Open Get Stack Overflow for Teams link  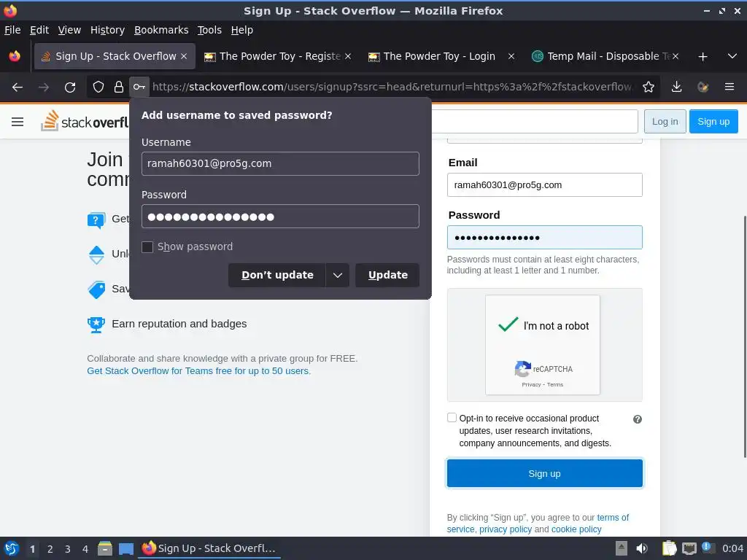coord(198,371)
